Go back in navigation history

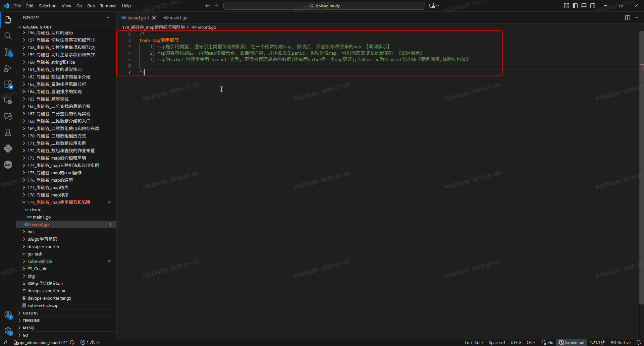click(207, 6)
